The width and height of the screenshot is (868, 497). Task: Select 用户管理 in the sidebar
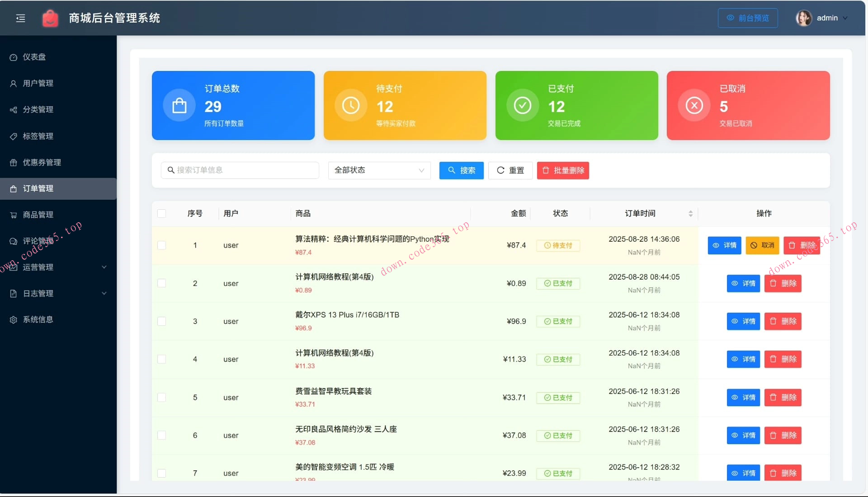[38, 83]
